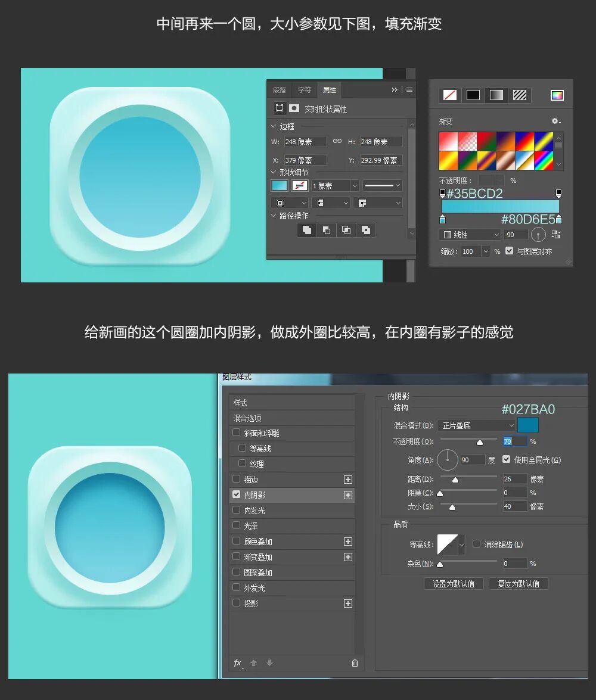Click the 复位为默认值 button
This screenshot has height=700, width=596.
click(519, 584)
